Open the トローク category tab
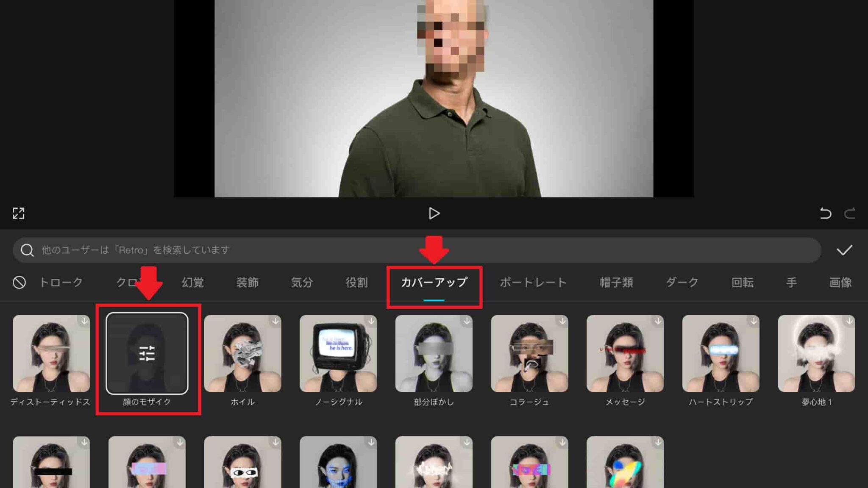The width and height of the screenshot is (868, 488). point(61,282)
